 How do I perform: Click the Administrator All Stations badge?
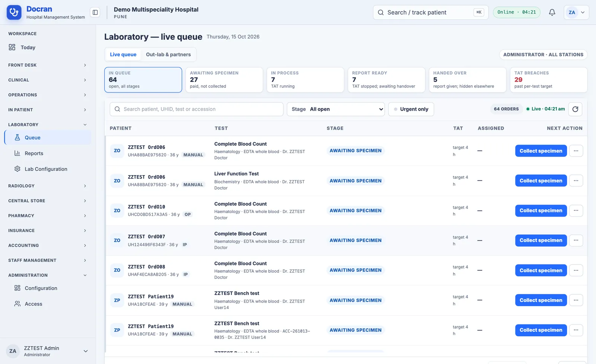tap(543, 54)
